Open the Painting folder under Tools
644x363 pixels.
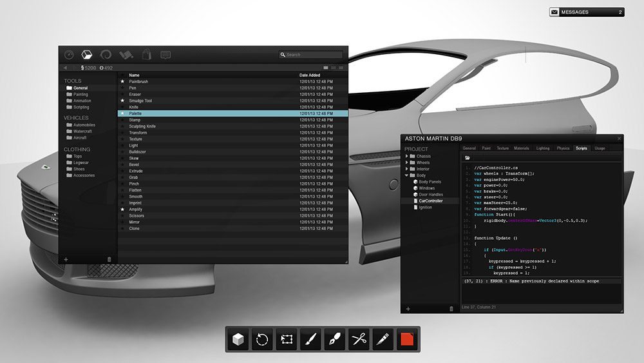tap(80, 94)
